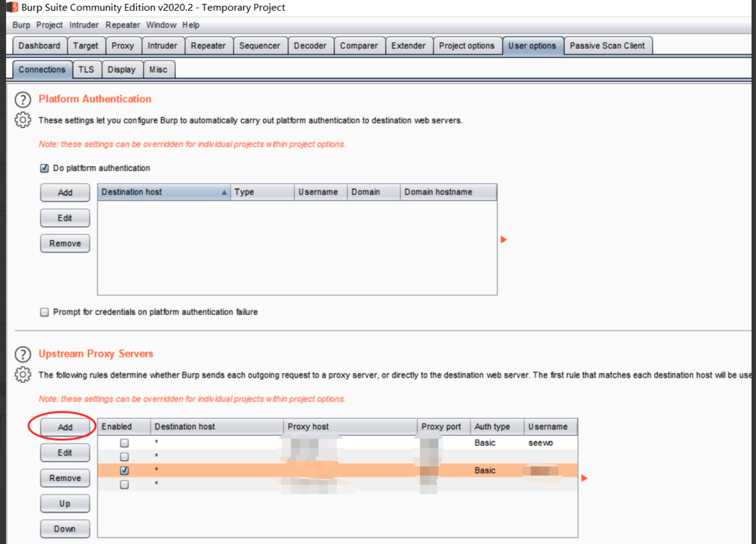
Task: Click the Proxy port column header
Action: pos(443,427)
